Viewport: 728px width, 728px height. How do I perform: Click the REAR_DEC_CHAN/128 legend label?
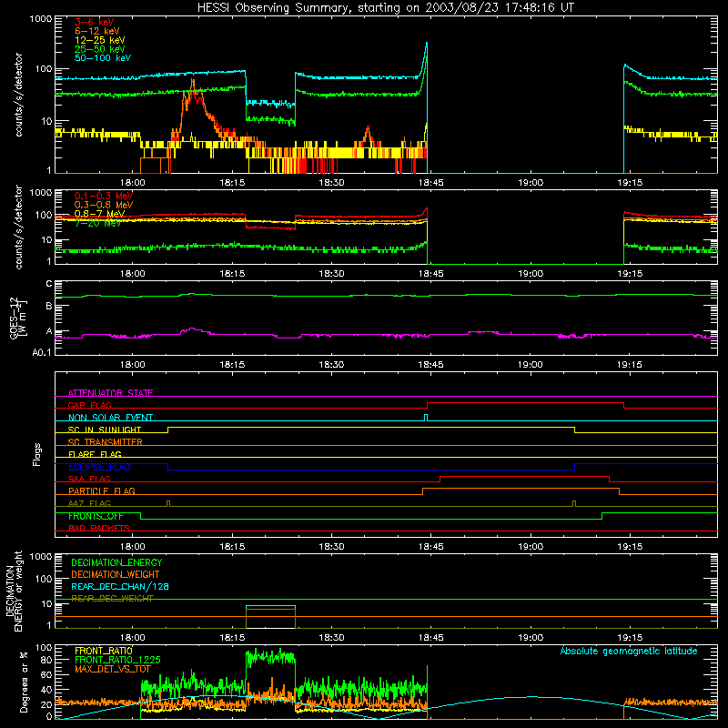120,586
